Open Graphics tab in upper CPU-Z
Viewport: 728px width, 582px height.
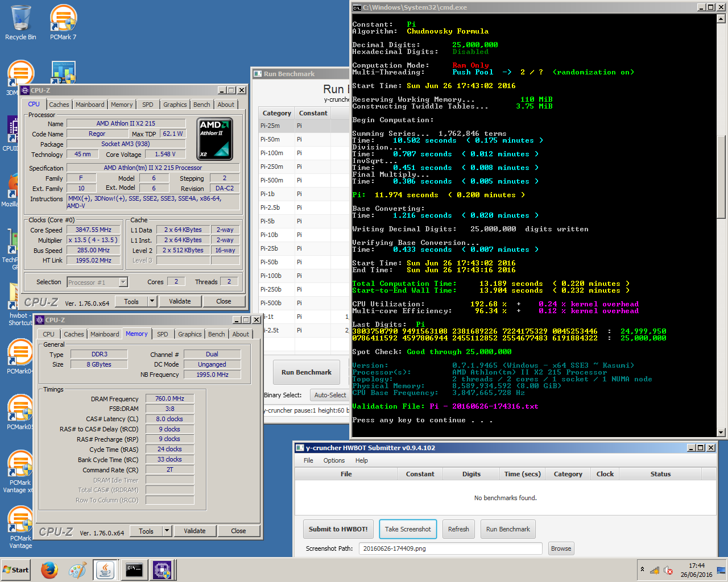click(175, 105)
